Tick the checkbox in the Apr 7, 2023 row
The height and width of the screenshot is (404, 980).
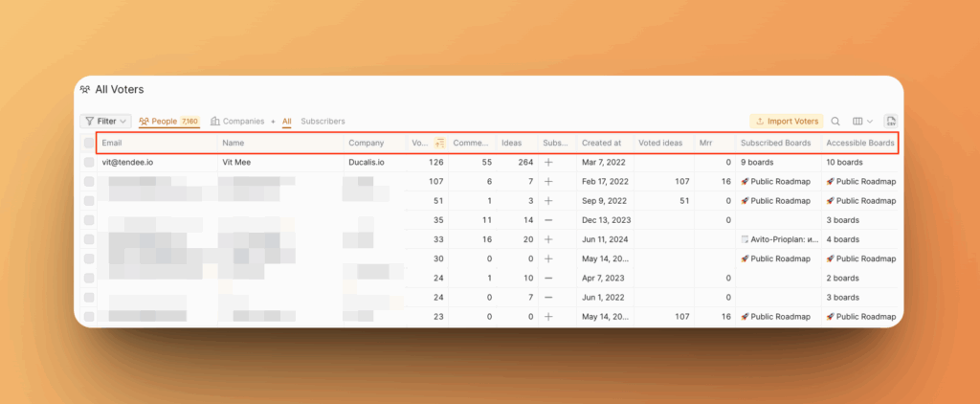click(x=89, y=279)
